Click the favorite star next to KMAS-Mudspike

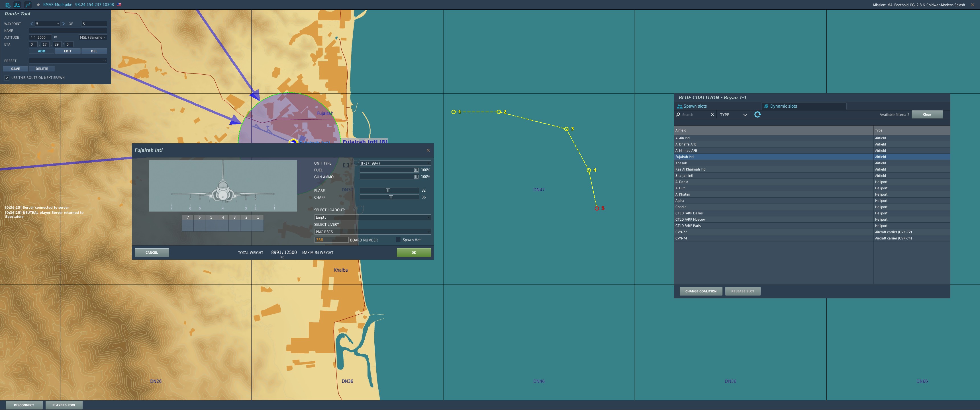38,5
